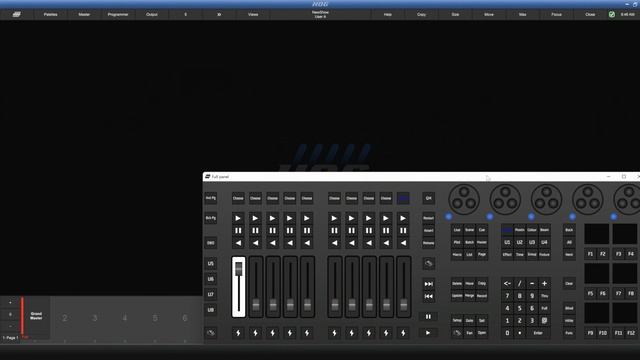Open the Output window from the toolbar
This screenshot has height=360, width=640.
[152, 14]
